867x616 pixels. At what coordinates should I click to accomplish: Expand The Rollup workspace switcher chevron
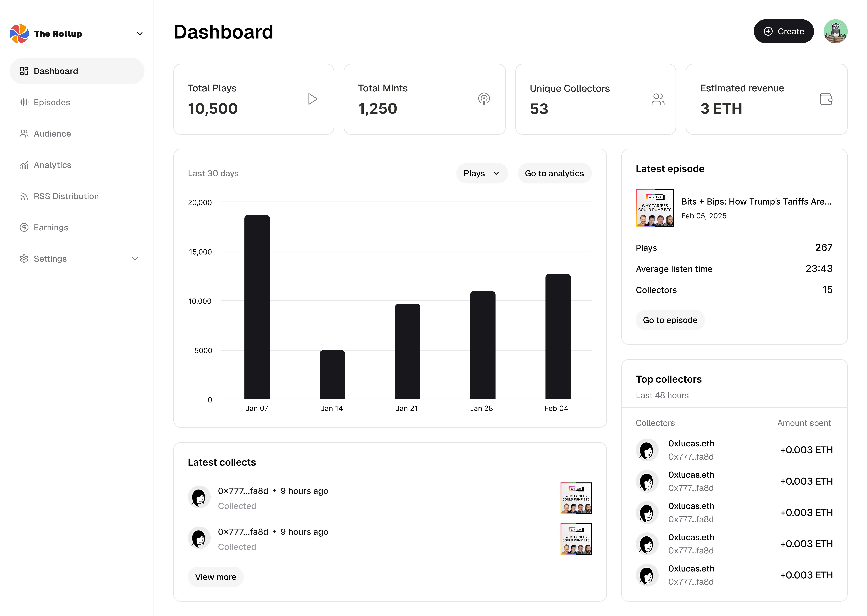[139, 34]
